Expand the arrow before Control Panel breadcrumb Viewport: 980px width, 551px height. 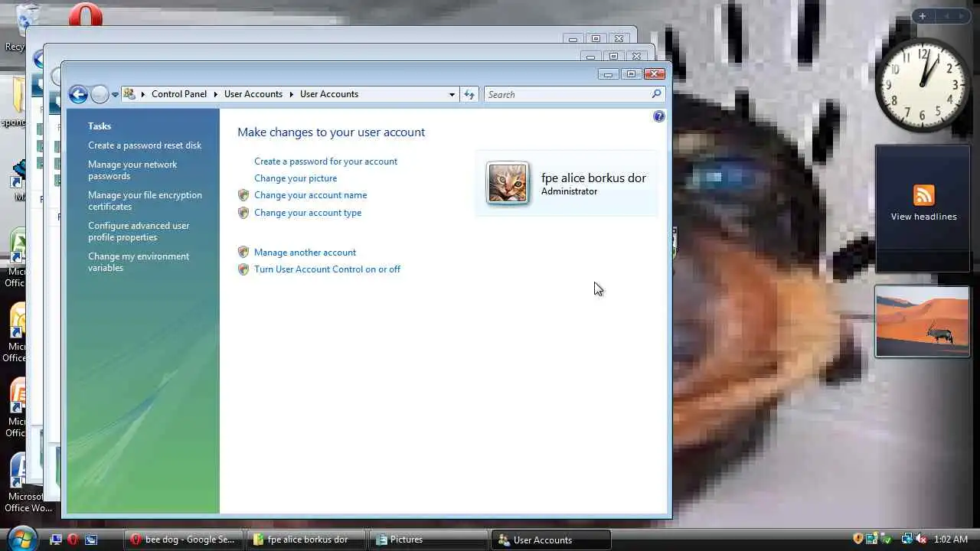(142, 94)
